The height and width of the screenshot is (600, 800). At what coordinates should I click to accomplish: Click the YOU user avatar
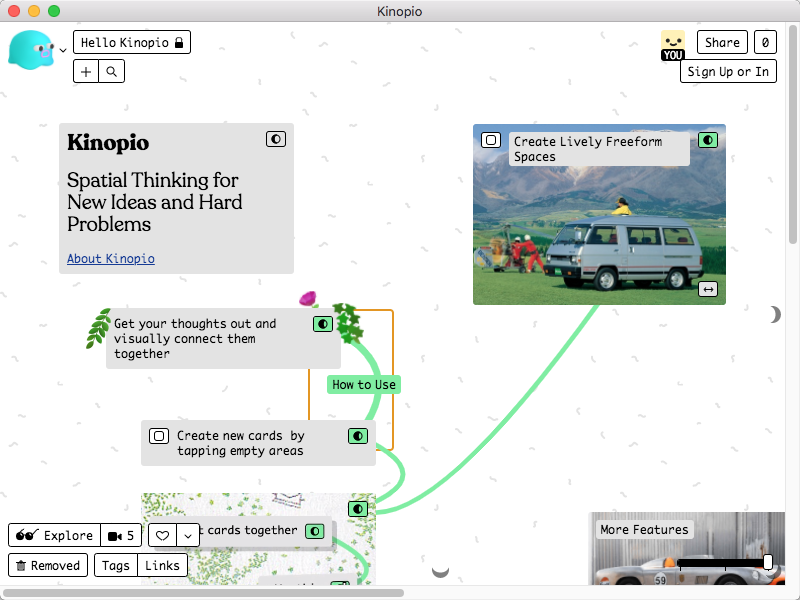pyautogui.click(x=672, y=45)
